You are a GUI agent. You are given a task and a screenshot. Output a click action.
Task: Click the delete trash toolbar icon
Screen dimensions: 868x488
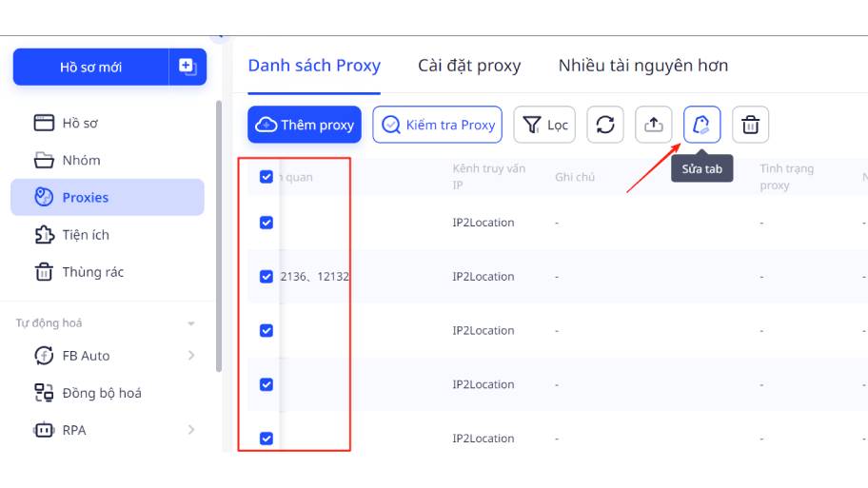pos(751,125)
